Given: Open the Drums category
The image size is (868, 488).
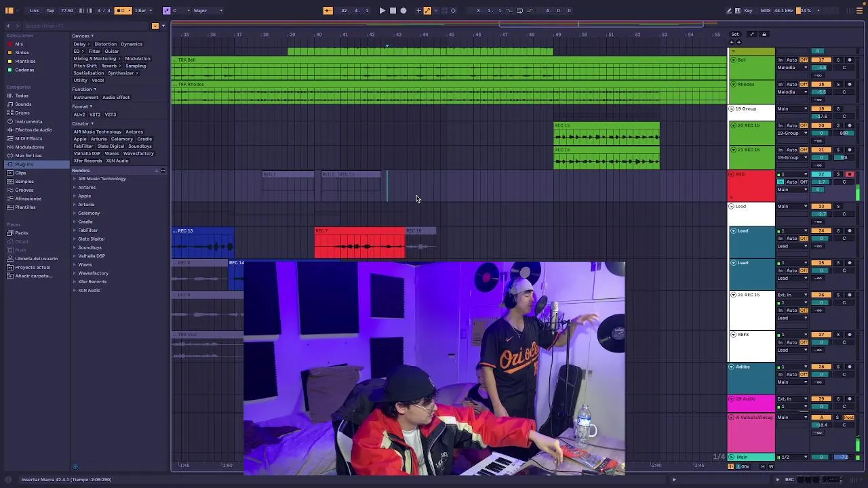Looking at the screenshot, I should [x=22, y=113].
